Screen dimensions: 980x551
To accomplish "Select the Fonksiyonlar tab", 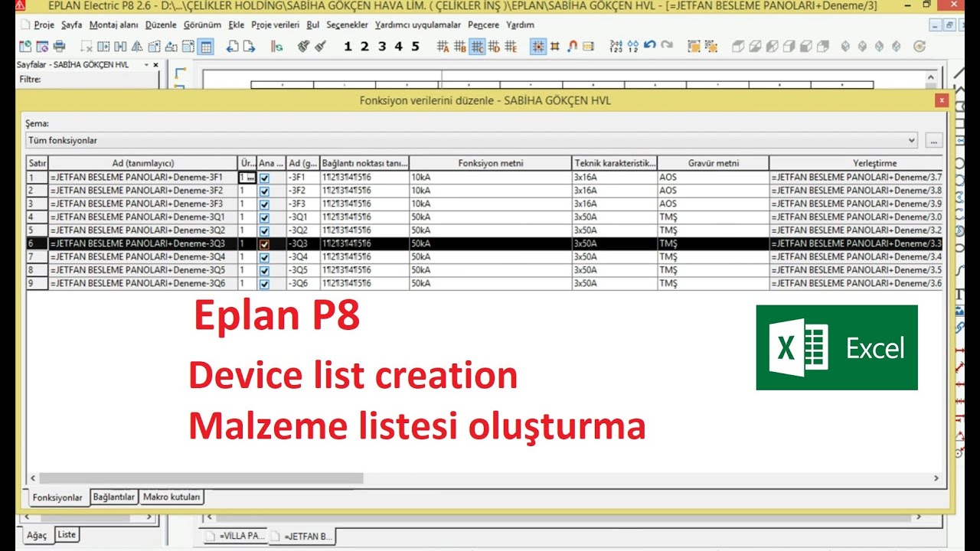I will (57, 498).
